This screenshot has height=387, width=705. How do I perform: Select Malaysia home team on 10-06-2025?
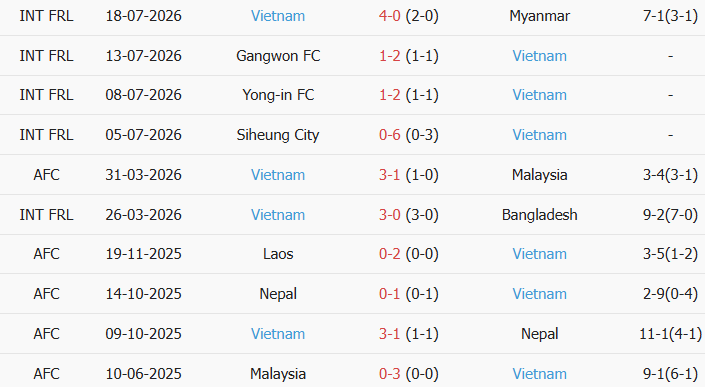click(278, 374)
